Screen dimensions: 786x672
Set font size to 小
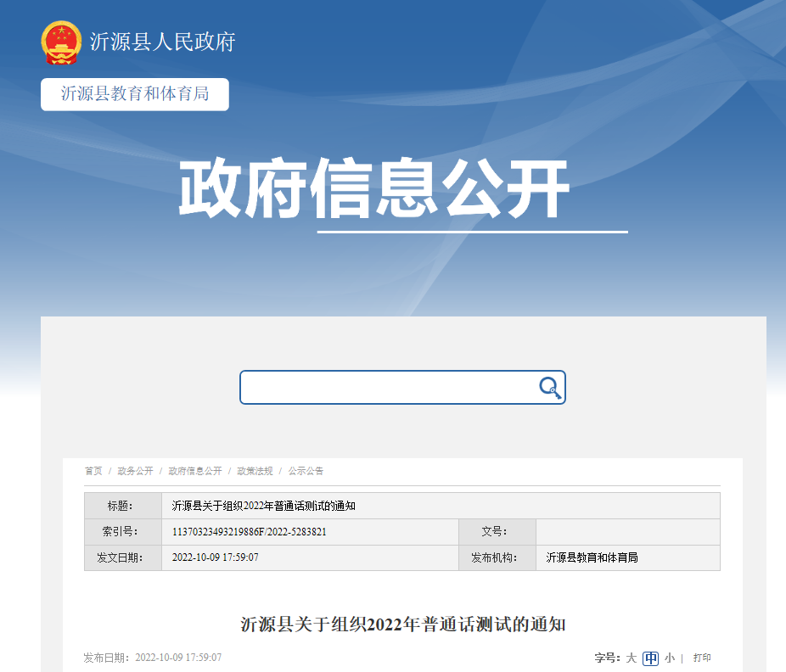670,658
